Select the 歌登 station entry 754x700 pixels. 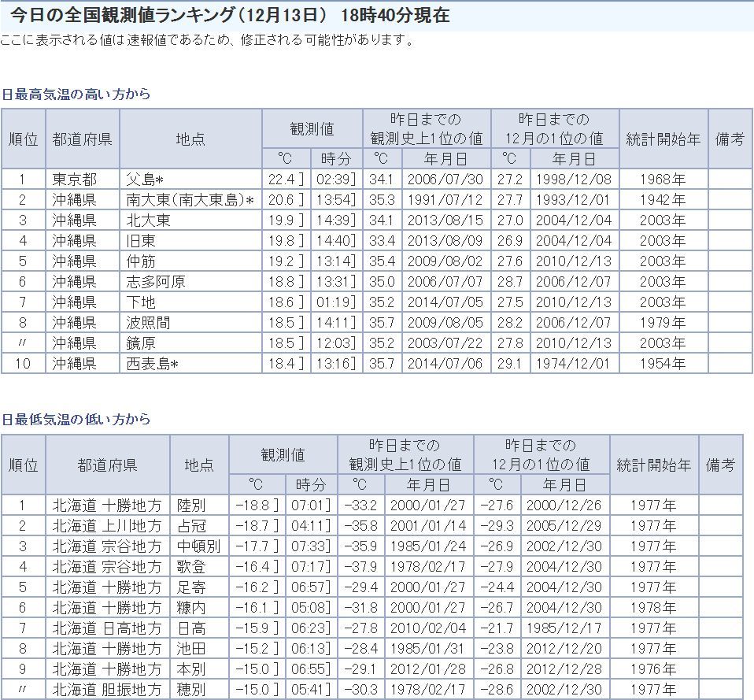click(x=191, y=567)
